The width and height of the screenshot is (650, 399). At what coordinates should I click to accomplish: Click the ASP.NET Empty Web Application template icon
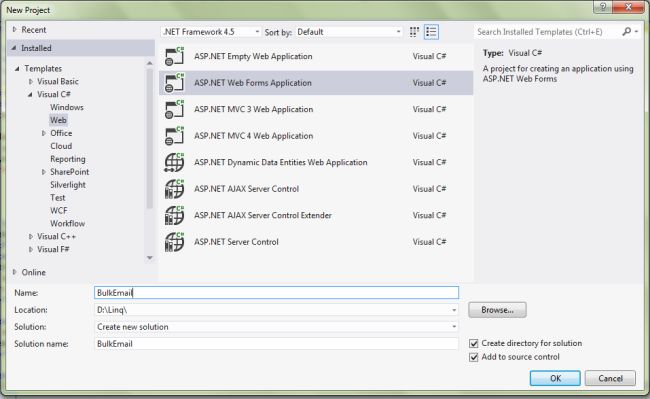(175, 56)
